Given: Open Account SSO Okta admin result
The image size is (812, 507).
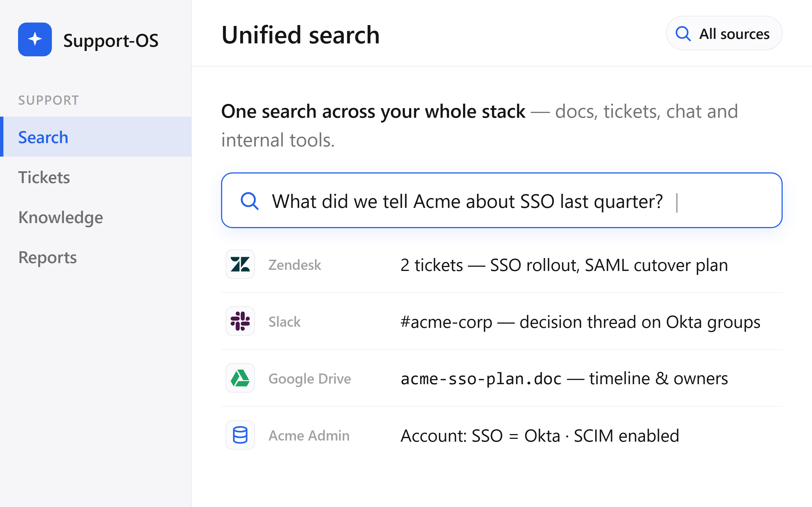Looking at the screenshot, I should point(502,435).
